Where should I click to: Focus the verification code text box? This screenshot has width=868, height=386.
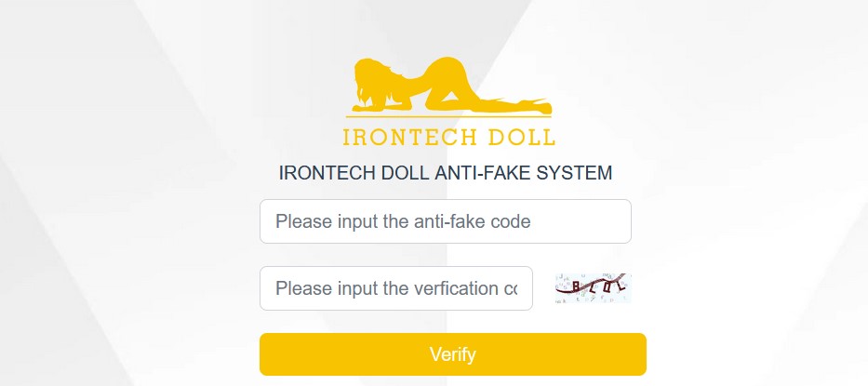pyautogui.click(x=395, y=288)
